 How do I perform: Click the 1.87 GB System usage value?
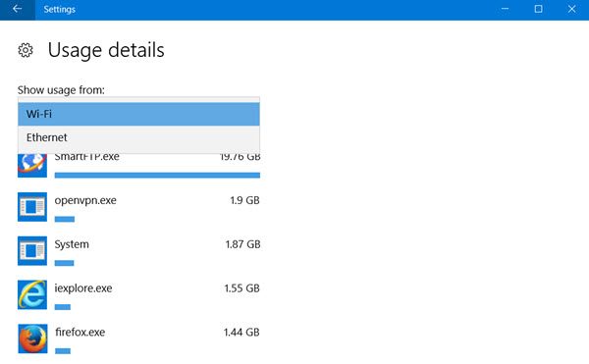pos(242,244)
